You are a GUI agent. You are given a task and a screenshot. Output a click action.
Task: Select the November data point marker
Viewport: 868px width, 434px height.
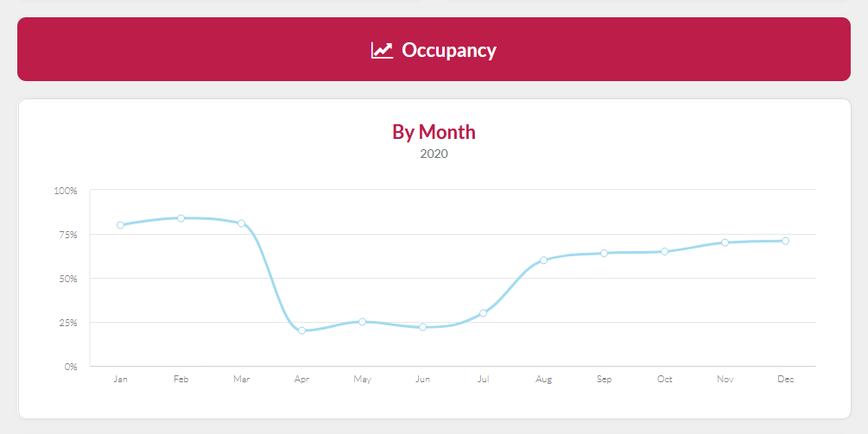[725, 242]
